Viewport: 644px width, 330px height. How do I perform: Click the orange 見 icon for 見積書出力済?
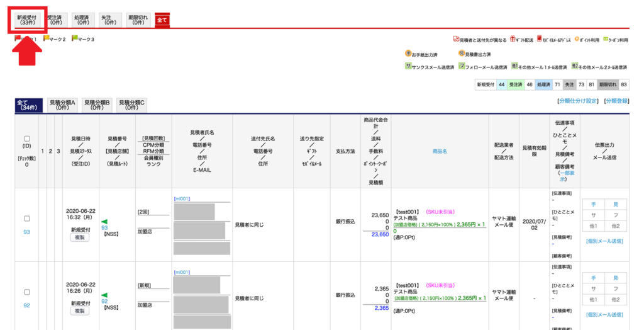[x=462, y=54]
